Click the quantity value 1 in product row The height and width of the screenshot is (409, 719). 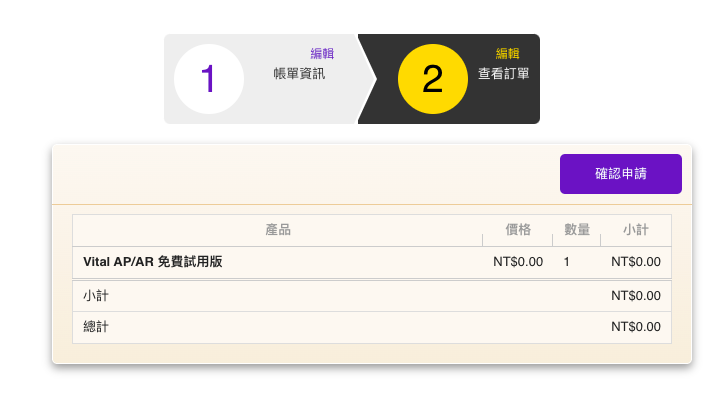[x=567, y=262]
